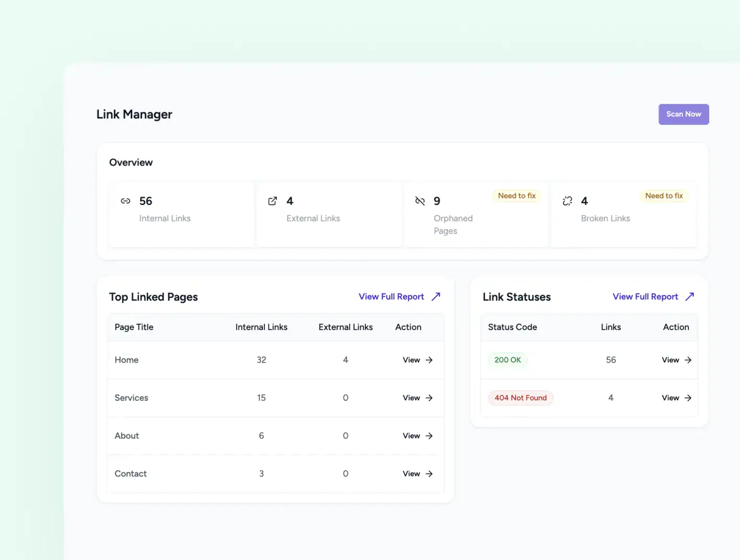
Task: Click Link Manager heading
Action: pos(134,114)
